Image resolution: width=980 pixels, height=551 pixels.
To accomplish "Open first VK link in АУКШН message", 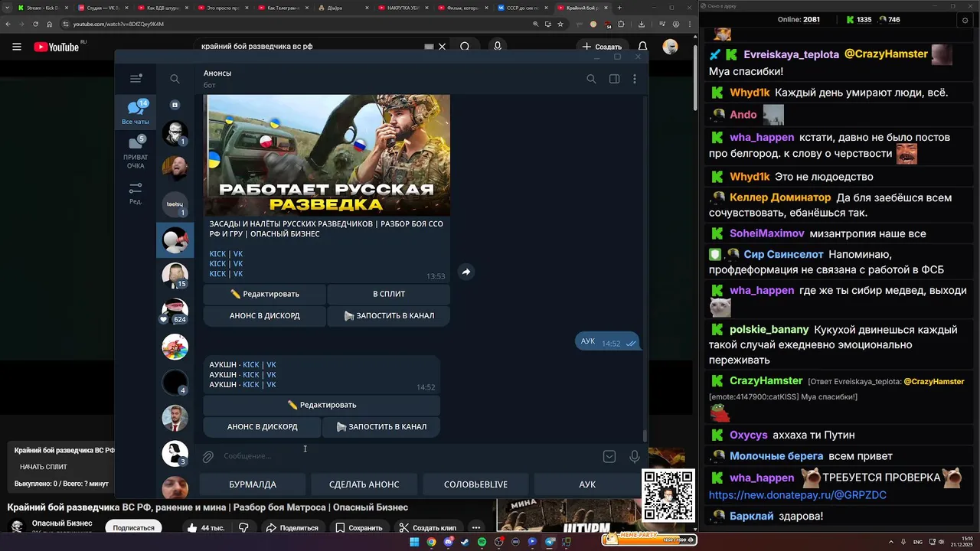I will [x=271, y=365].
